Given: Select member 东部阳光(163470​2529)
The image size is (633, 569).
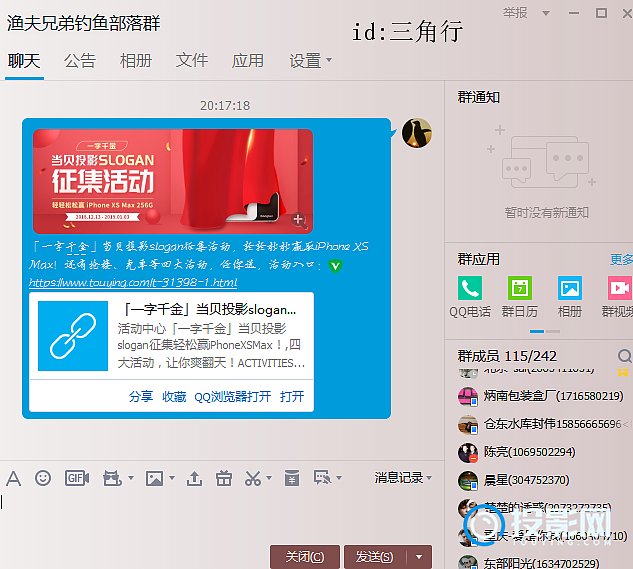Looking at the screenshot, I should (x=541, y=563).
